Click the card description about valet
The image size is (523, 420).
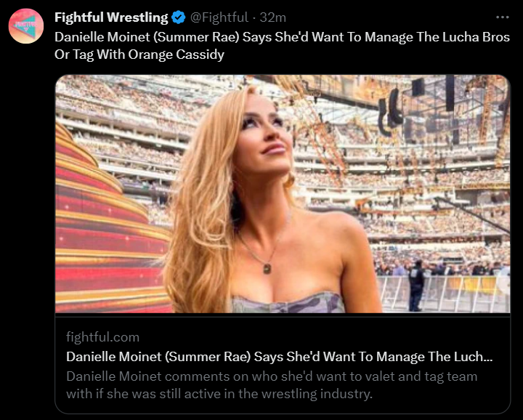(272, 385)
